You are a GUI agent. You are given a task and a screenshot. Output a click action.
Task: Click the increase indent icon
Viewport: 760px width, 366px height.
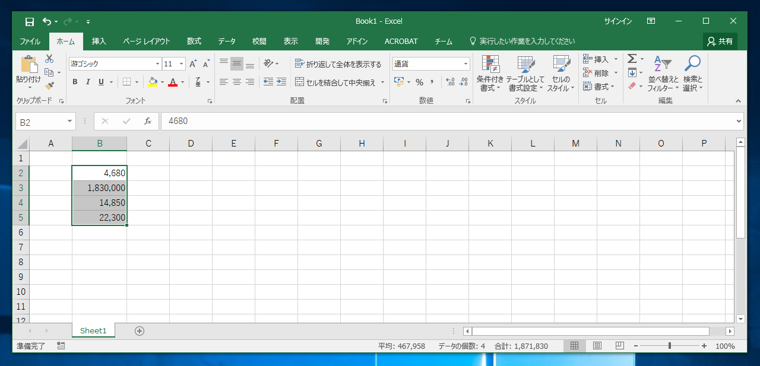(281, 82)
